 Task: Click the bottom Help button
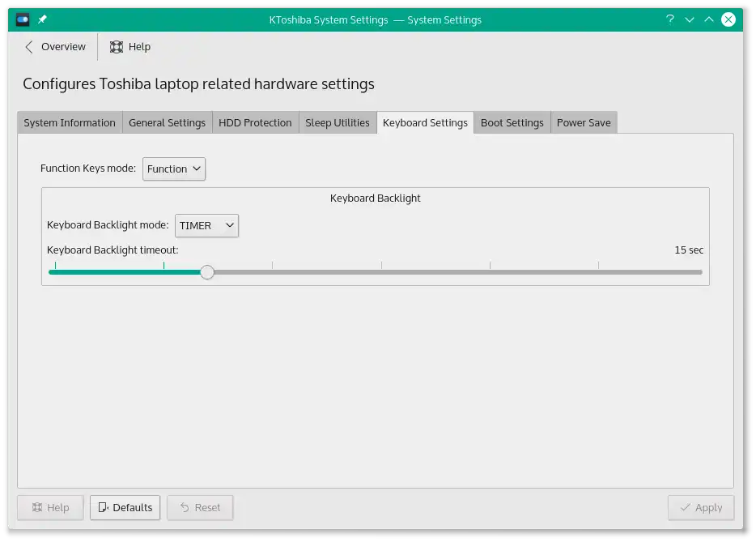point(51,507)
